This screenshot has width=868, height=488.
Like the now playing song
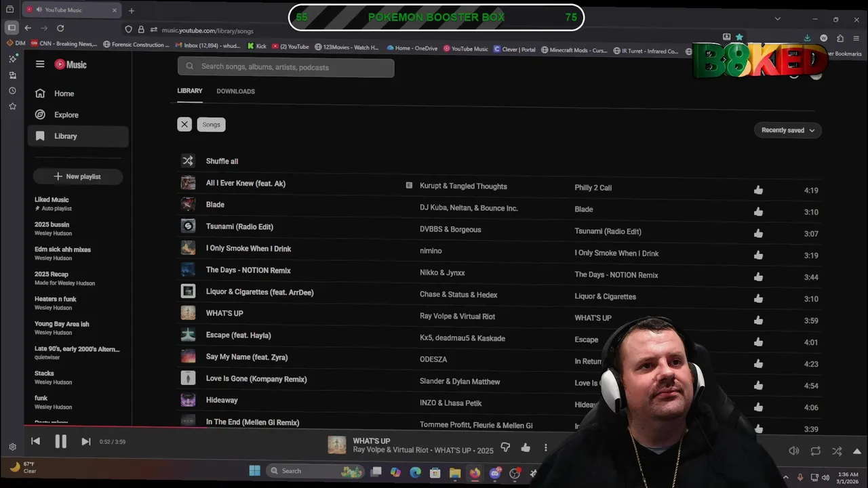[526, 447]
